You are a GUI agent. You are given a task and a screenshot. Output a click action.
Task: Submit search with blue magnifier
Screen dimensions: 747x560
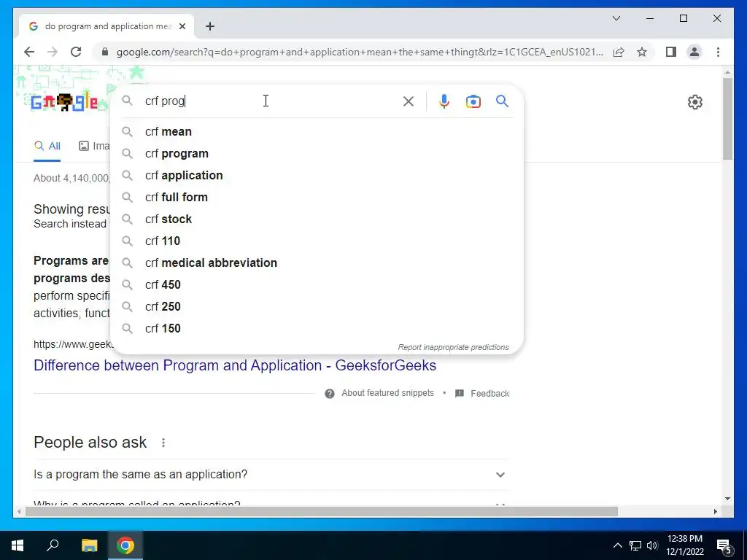coord(502,101)
